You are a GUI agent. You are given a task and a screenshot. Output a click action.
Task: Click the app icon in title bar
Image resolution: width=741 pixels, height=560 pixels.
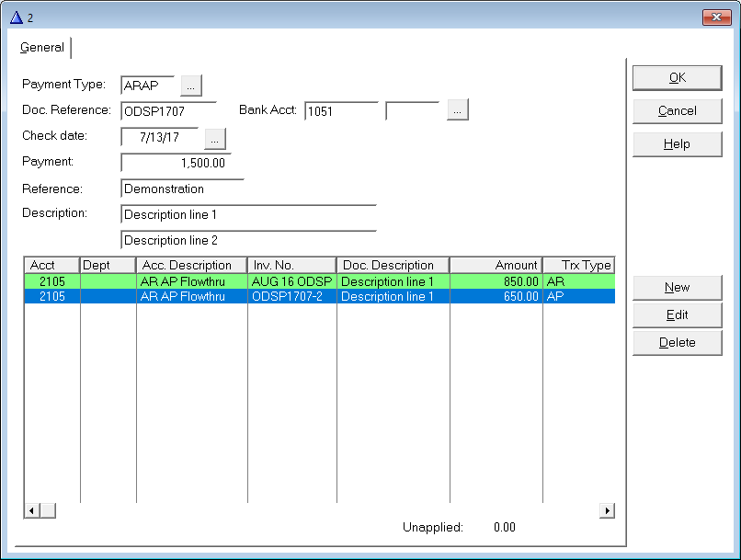click(16, 17)
